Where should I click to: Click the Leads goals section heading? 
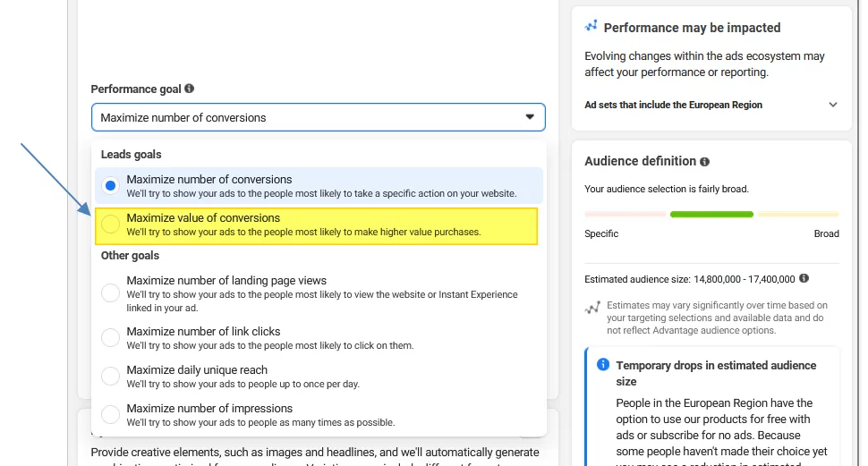click(x=132, y=155)
